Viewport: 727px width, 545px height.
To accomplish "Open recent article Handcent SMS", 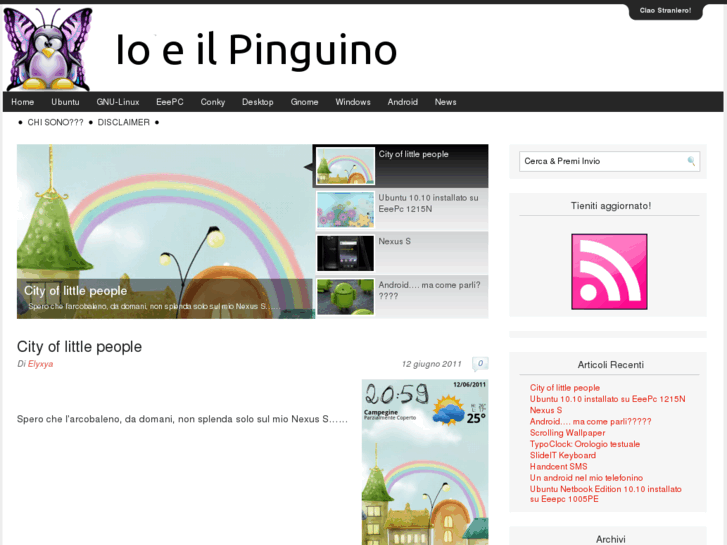I will [559, 467].
